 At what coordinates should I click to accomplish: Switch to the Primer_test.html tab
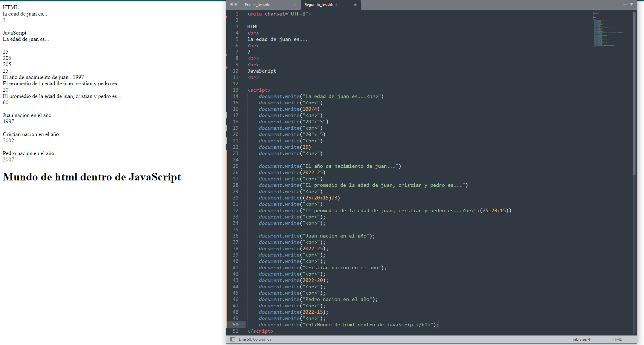tap(259, 5)
